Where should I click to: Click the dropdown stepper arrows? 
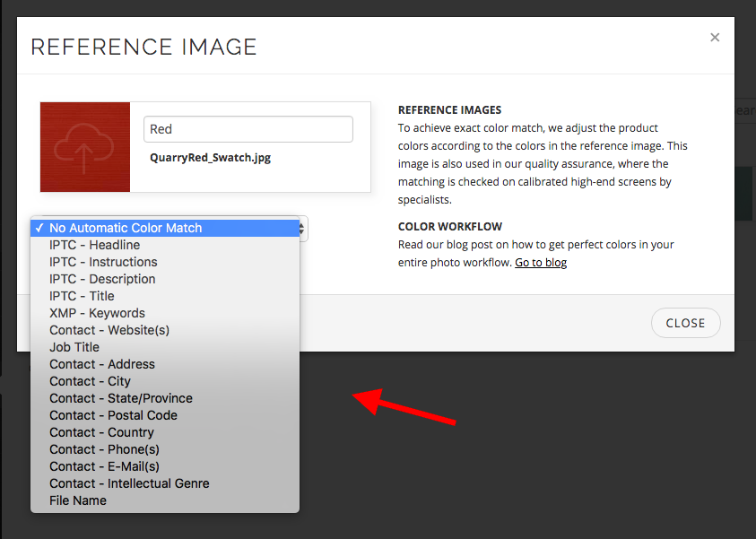(303, 229)
